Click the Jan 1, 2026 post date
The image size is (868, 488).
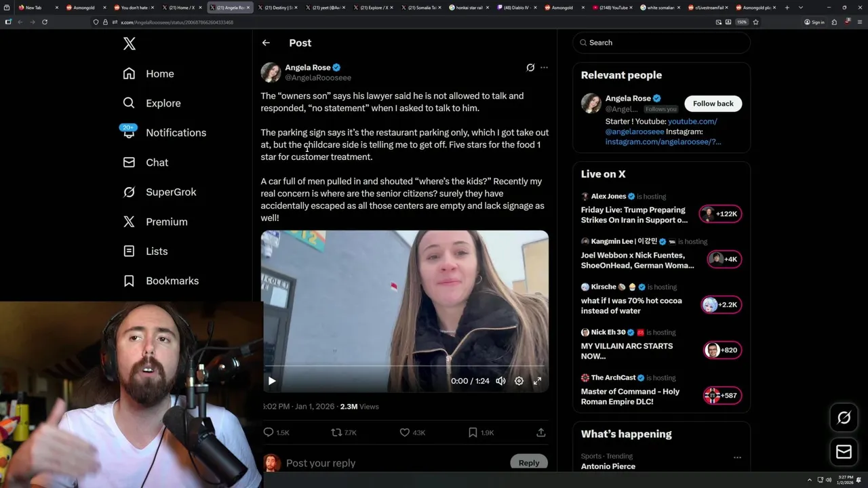pos(315,407)
